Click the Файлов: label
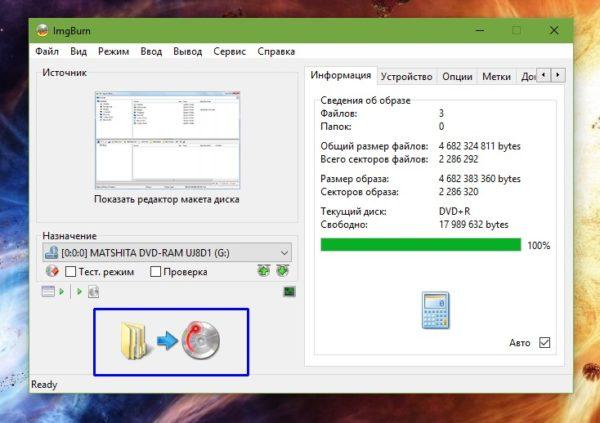The height and width of the screenshot is (423, 600). (339, 113)
